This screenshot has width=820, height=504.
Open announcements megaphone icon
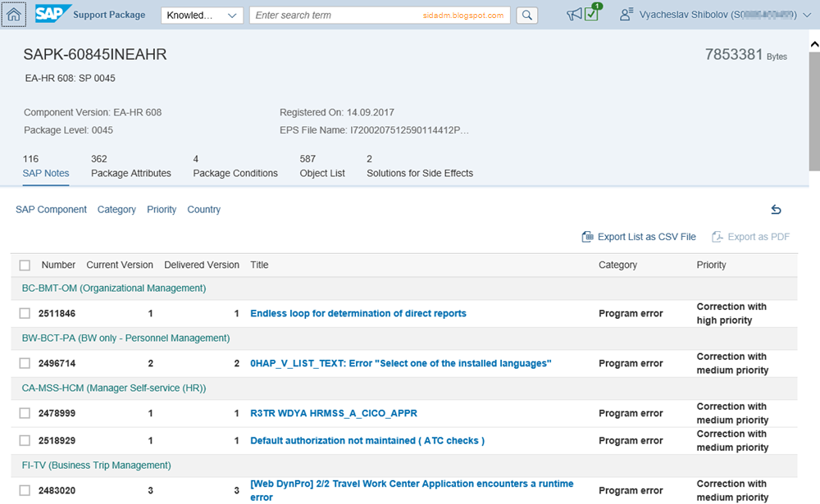[574, 15]
